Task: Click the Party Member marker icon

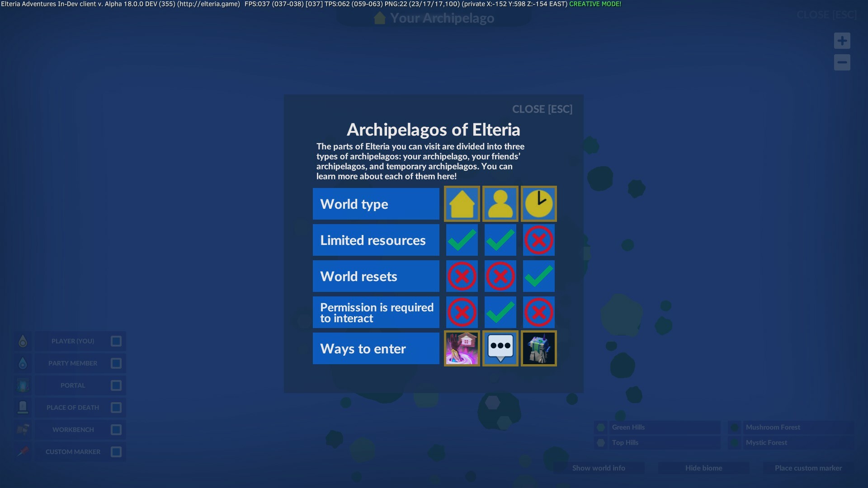Action: [x=23, y=363]
